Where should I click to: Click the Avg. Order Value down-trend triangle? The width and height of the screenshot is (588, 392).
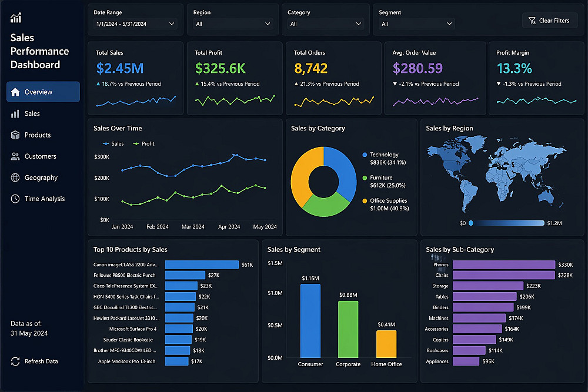(x=395, y=84)
